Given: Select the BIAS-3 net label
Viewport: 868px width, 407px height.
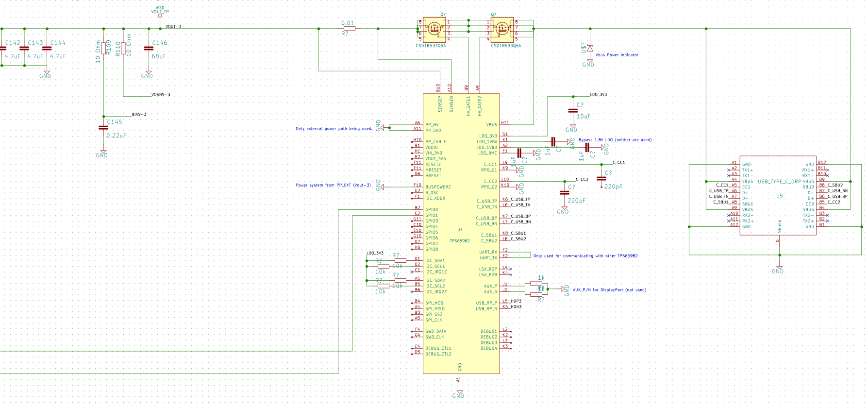Looking at the screenshot, I should pos(139,115).
